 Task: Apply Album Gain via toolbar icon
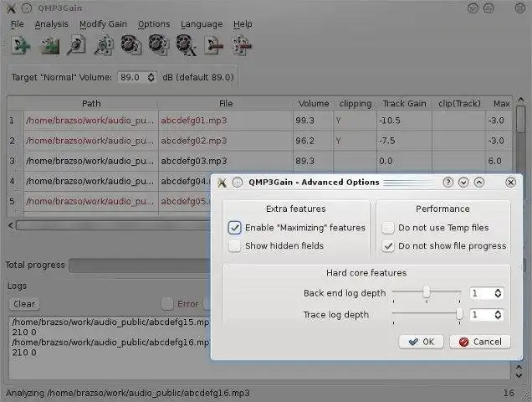tap(159, 45)
